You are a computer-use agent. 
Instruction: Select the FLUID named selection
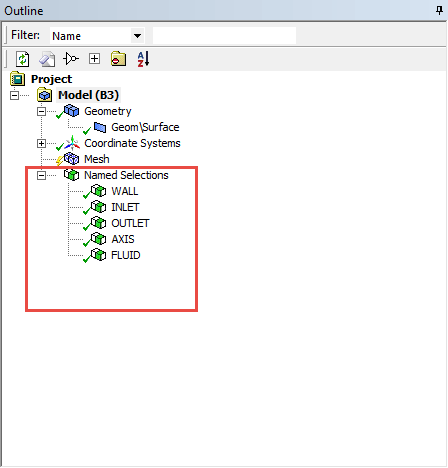pyautogui.click(x=126, y=255)
